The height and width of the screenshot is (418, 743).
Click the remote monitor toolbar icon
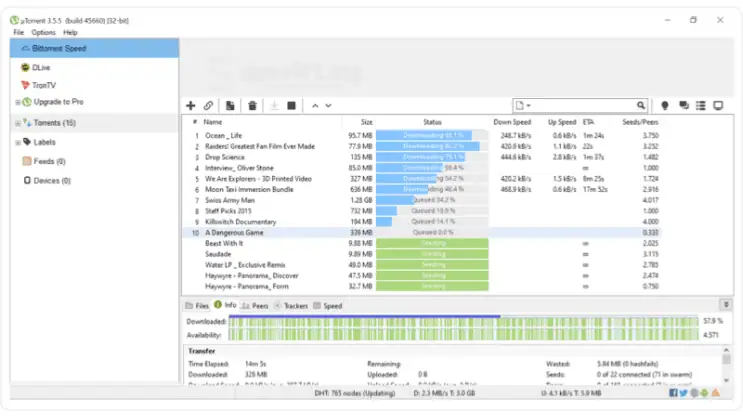[718, 105]
